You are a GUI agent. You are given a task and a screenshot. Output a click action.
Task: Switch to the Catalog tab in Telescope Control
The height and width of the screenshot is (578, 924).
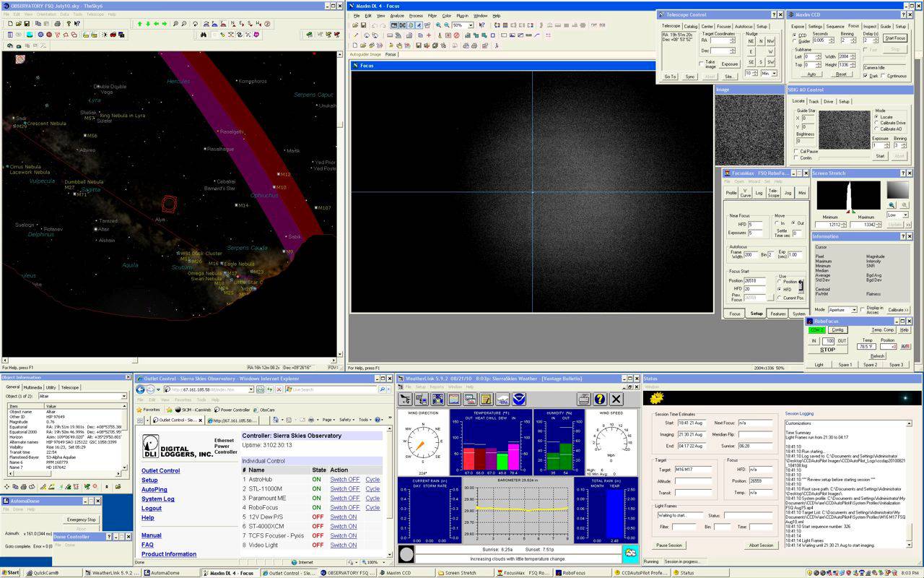click(691, 27)
